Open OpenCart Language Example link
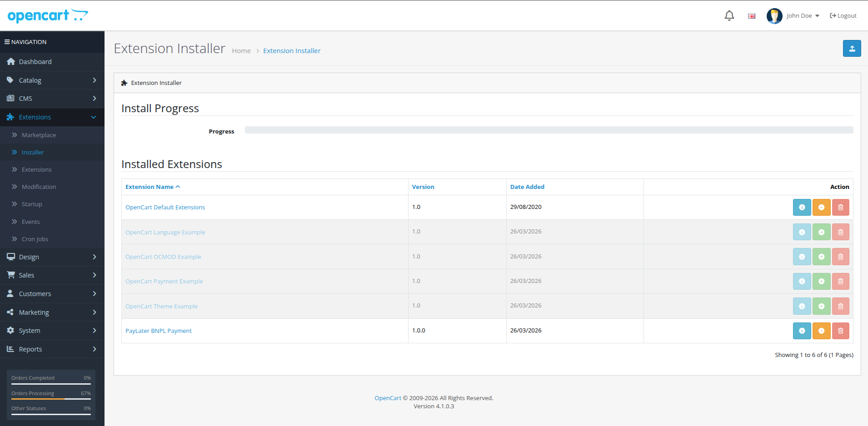 165,232
